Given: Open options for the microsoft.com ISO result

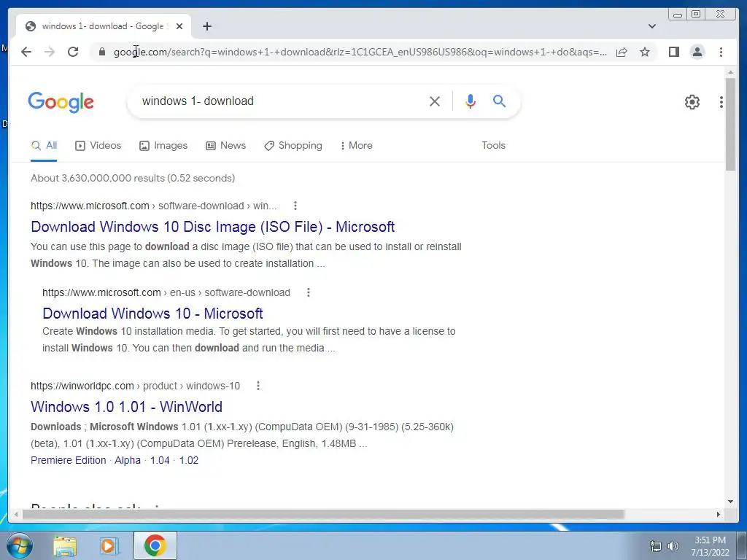Looking at the screenshot, I should [295, 206].
